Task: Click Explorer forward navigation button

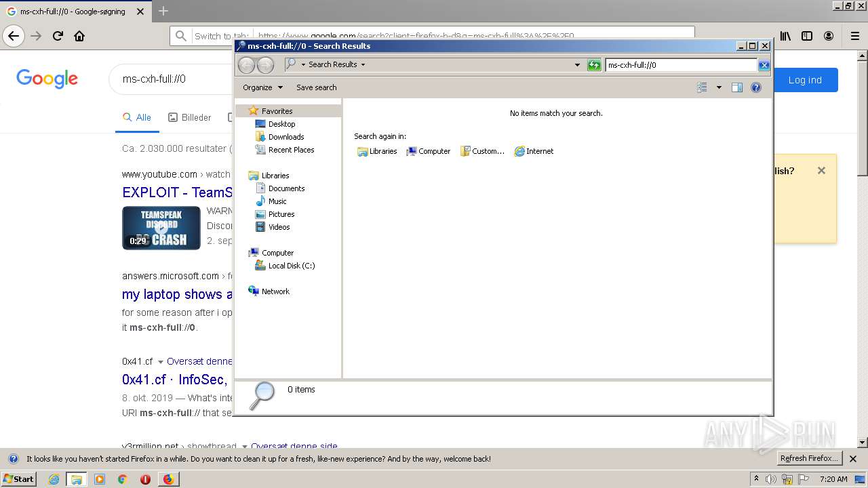Action: [x=265, y=64]
